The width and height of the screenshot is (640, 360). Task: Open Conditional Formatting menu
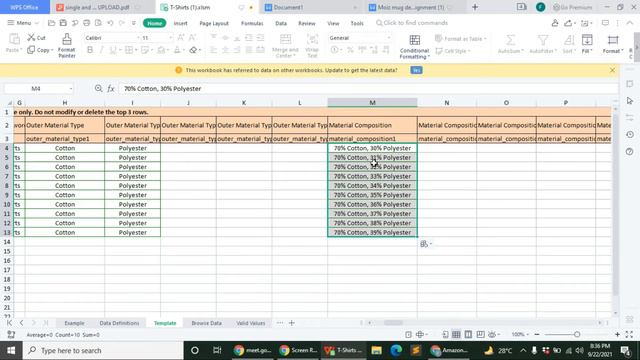[x=414, y=47]
